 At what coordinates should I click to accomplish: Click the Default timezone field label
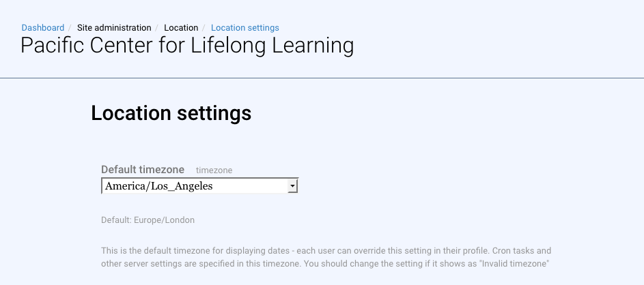tap(143, 169)
